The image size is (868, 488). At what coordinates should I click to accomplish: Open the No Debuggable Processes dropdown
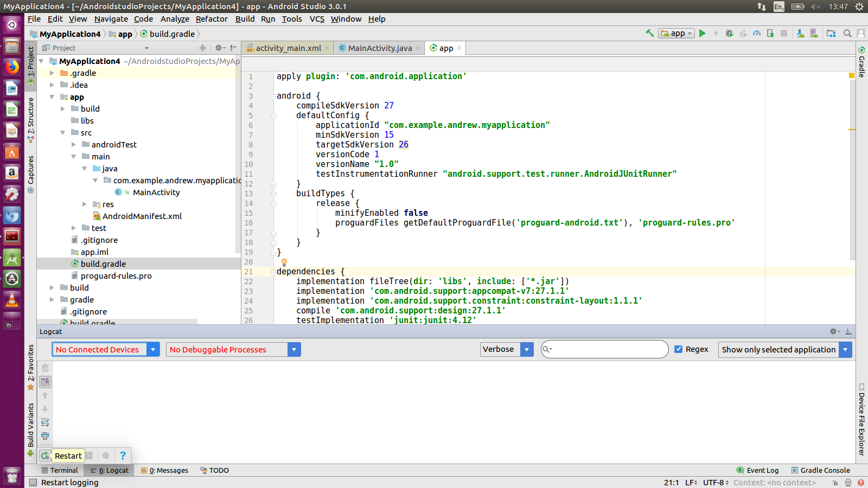[x=233, y=350]
